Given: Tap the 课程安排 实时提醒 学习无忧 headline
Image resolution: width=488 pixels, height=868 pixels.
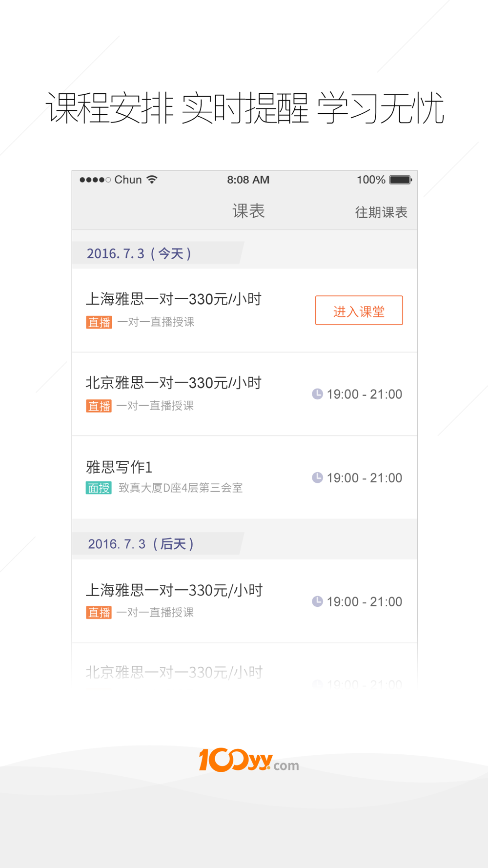Looking at the screenshot, I should pos(245,108).
